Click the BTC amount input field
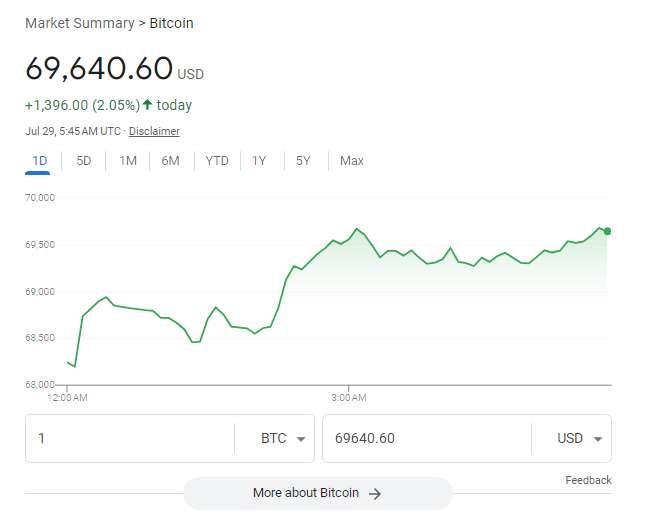Screen dimensions: 656x520 130,439
